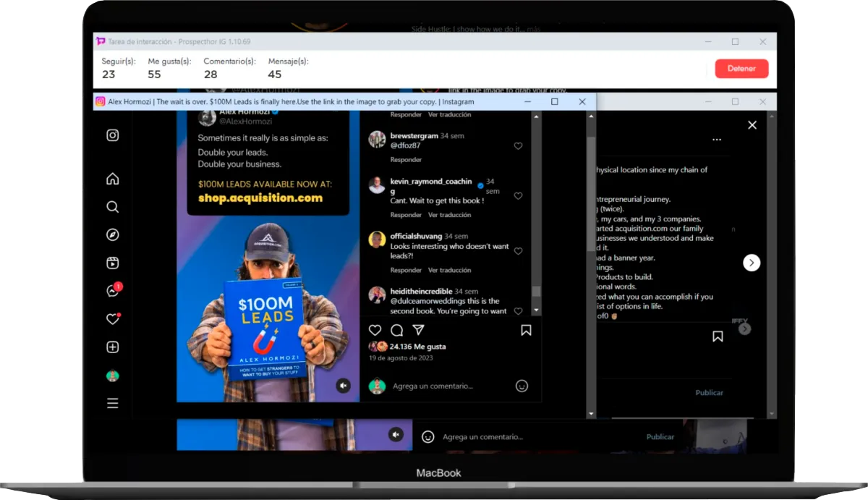Open the officialshuvang username

[416, 237]
